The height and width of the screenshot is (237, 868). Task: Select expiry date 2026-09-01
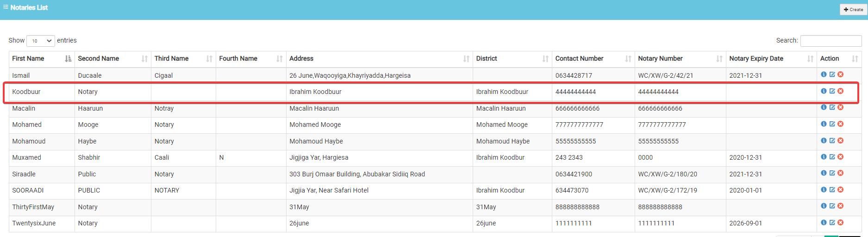point(746,223)
